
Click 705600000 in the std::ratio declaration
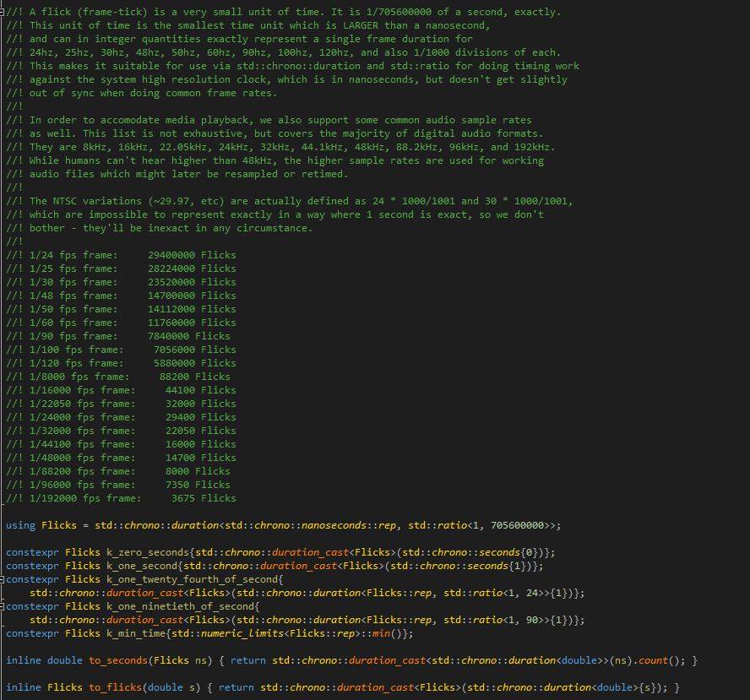click(x=517, y=525)
